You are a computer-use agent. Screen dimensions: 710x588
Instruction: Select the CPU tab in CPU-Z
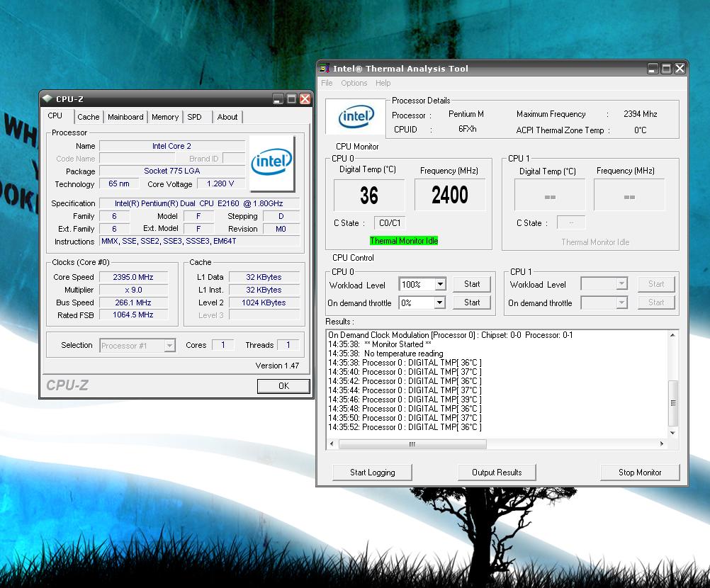pyautogui.click(x=55, y=115)
